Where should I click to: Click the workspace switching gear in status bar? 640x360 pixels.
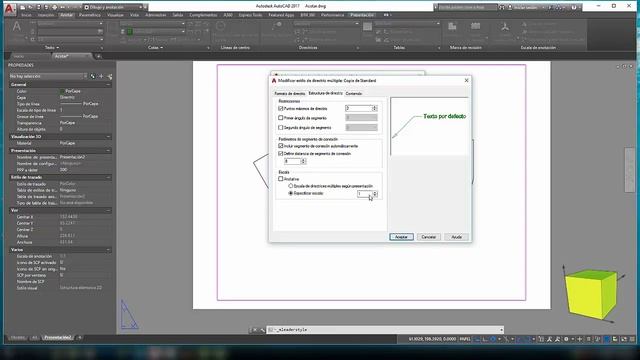point(566,339)
